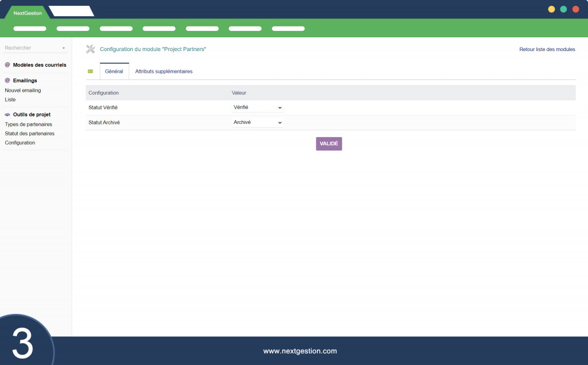Open Types de partenaires in sidebar
588x365 pixels.
click(29, 125)
